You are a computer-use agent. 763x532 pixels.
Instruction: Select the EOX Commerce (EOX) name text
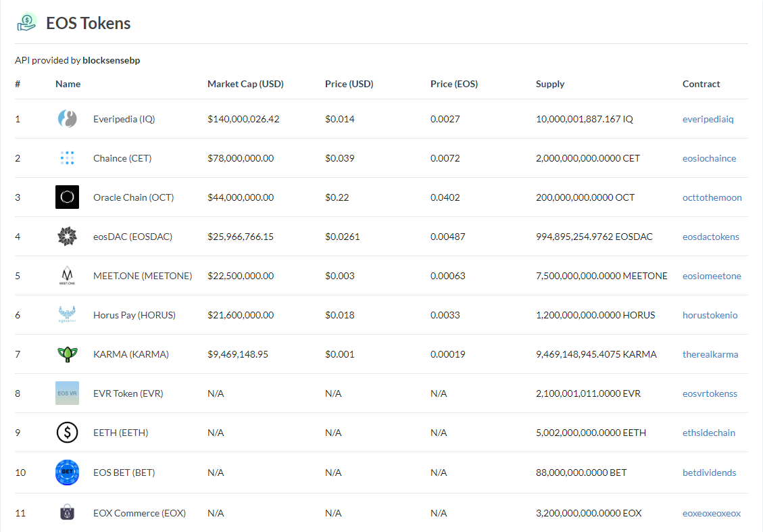click(x=139, y=513)
